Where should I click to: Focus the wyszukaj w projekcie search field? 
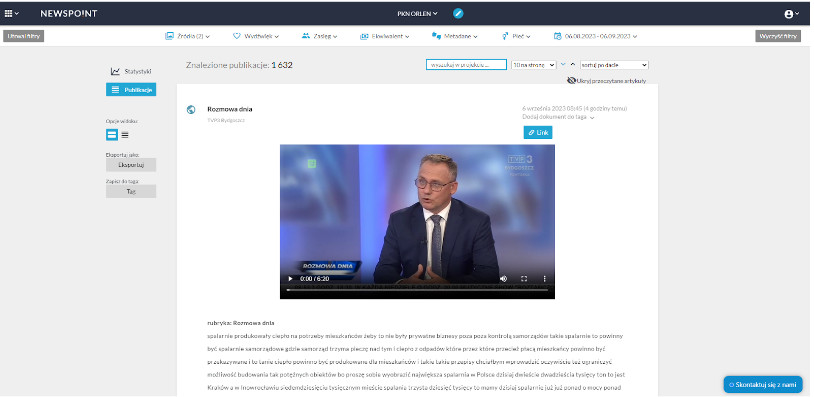(466, 65)
